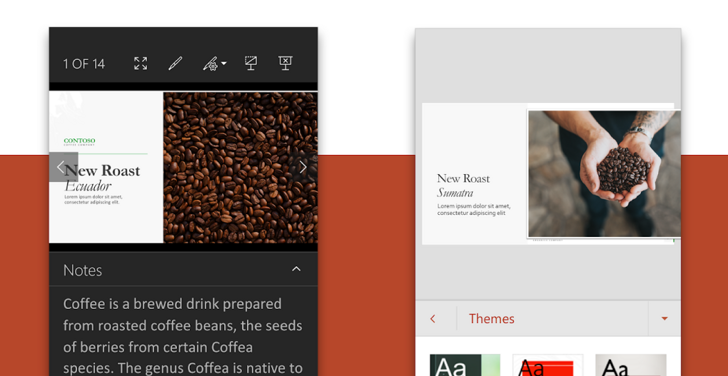Tap the fit-to-screen expand arrows icon
Image resolution: width=728 pixels, height=376 pixels.
pos(141,64)
